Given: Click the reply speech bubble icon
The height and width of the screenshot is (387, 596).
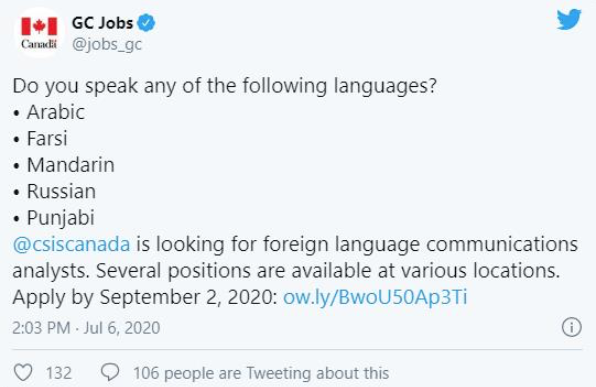Looking at the screenshot, I should click(110, 372).
